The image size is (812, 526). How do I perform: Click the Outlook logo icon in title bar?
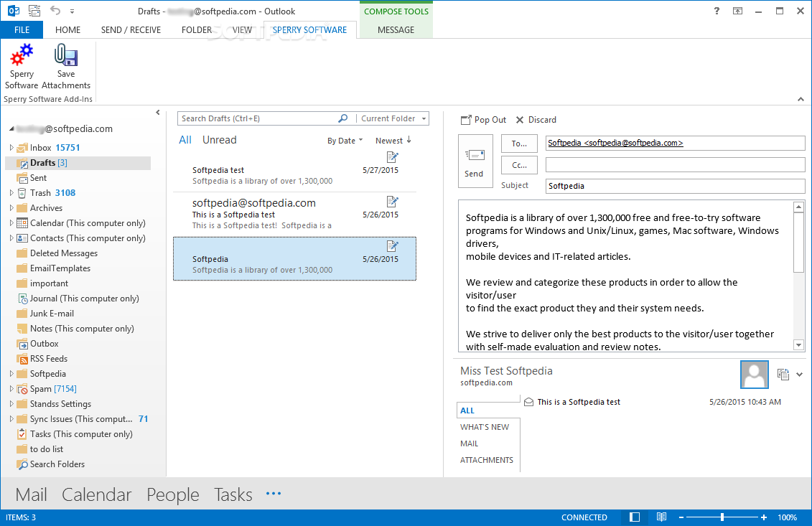tap(14, 10)
